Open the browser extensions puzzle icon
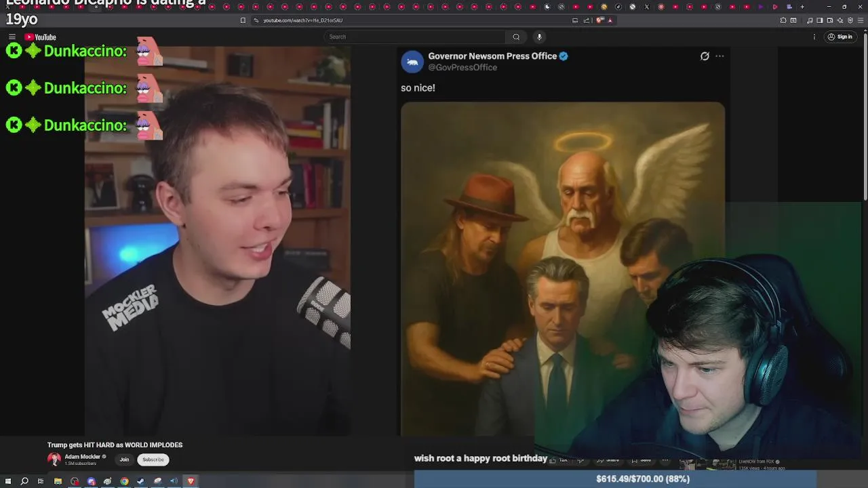This screenshot has width=868, height=488. [783, 20]
